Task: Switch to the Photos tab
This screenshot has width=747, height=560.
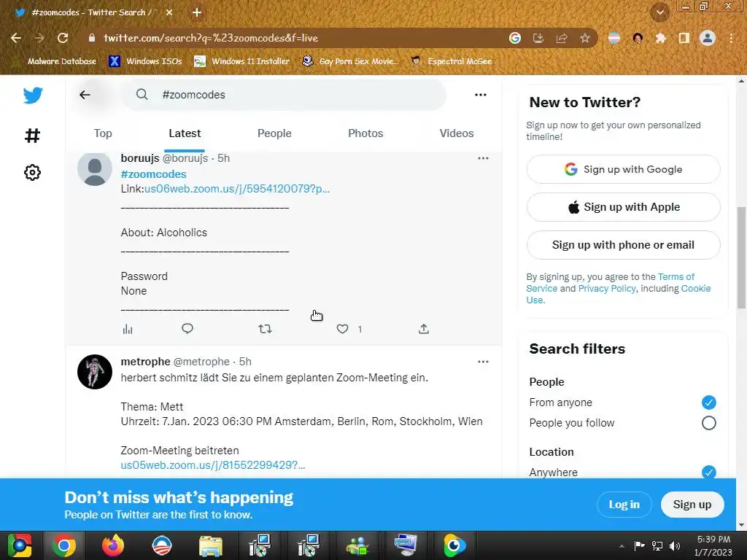Action: pyautogui.click(x=365, y=133)
